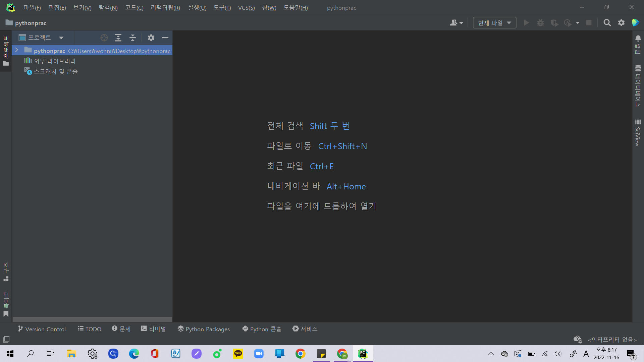Open the user account dropdown
This screenshot has height=362, width=644.
click(456, 23)
